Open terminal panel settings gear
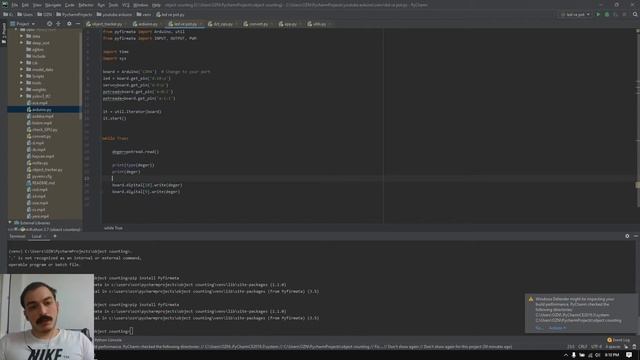Image resolution: width=640 pixels, height=360 pixels. 627,236
